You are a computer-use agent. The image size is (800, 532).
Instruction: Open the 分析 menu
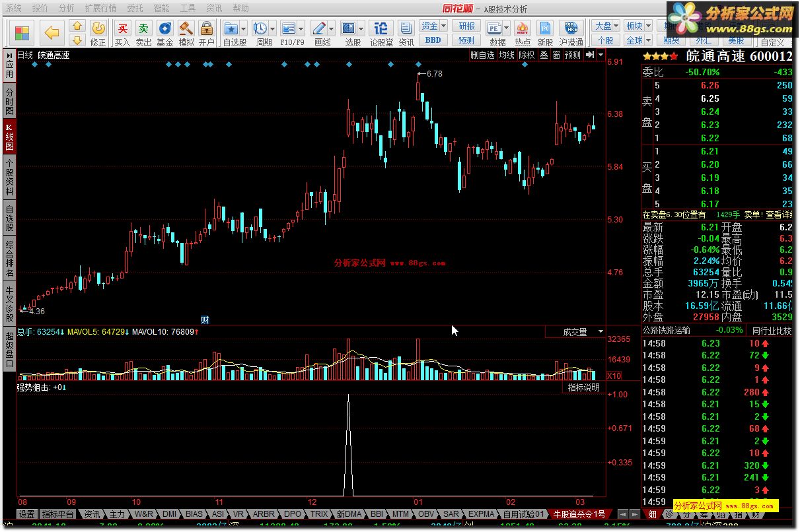[67, 8]
